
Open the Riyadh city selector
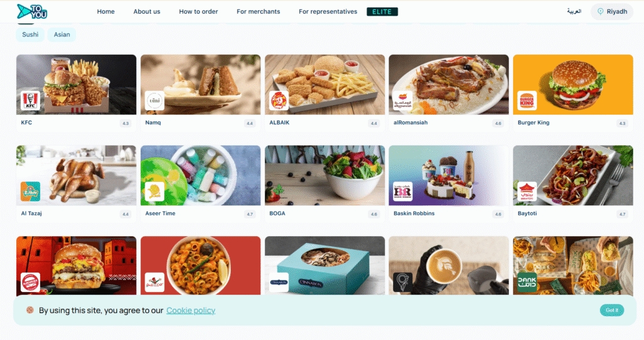pos(612,11)
